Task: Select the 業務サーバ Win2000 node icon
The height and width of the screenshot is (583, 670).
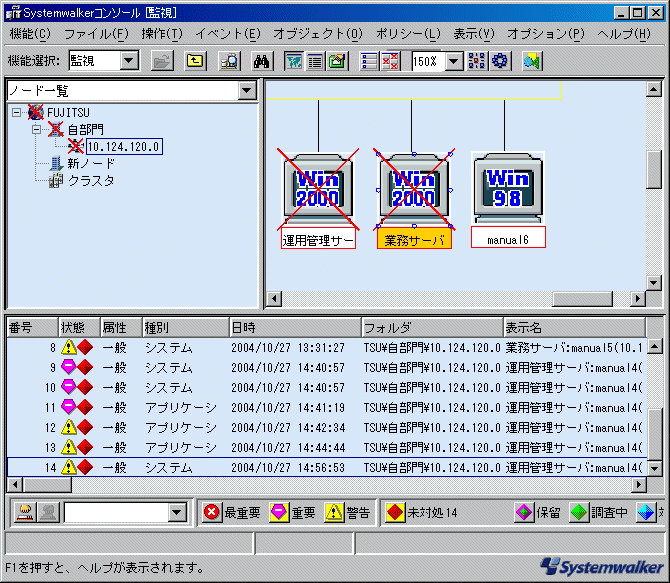Action: click(414, 188)
